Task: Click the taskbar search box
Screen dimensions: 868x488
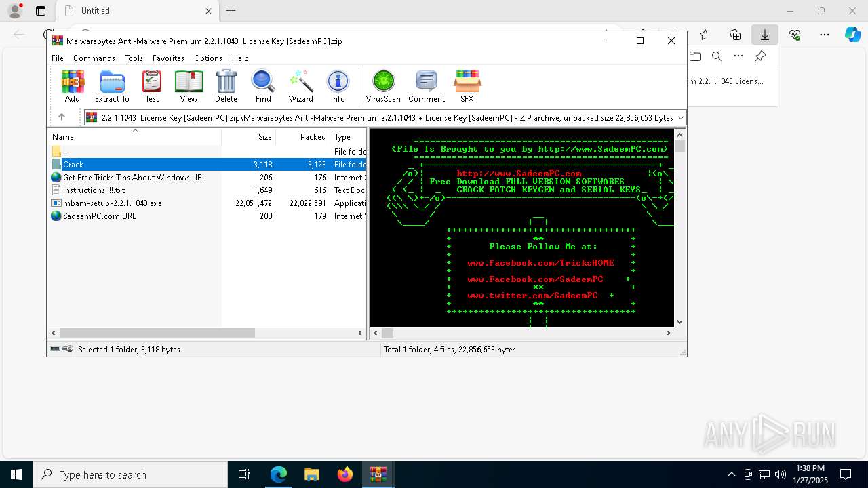Action: 130,474
